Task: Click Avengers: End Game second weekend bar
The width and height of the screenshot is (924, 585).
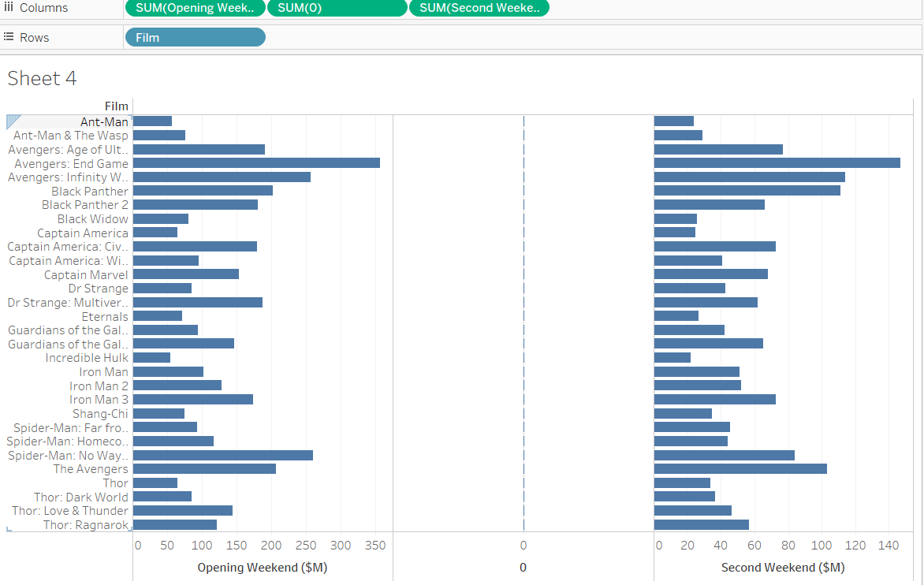Action: point(777,163)
